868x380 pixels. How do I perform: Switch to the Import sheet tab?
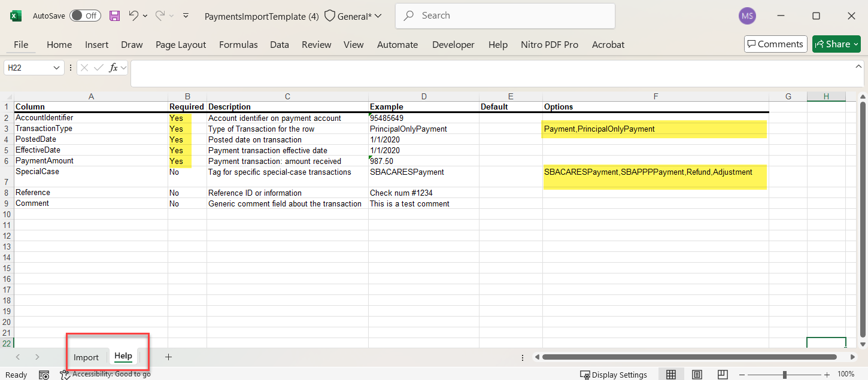86,357
